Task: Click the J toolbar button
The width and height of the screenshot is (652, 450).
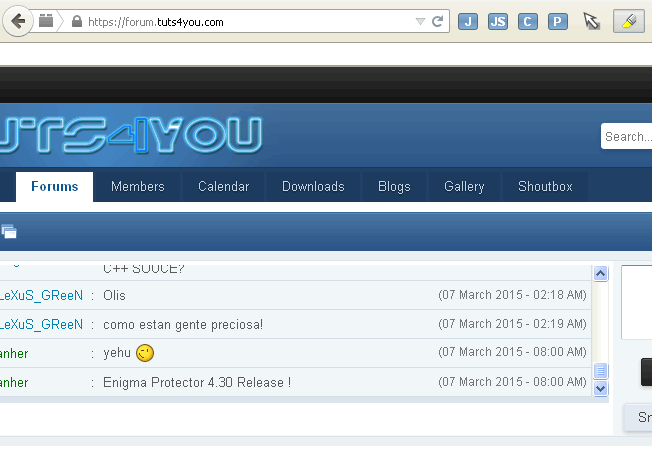Action: point(468,22)
